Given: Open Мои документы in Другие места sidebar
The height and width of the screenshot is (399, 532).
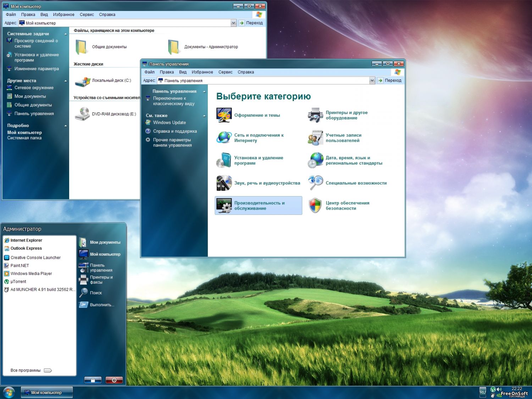Looking at the screenshot, I should pos(30,96).
